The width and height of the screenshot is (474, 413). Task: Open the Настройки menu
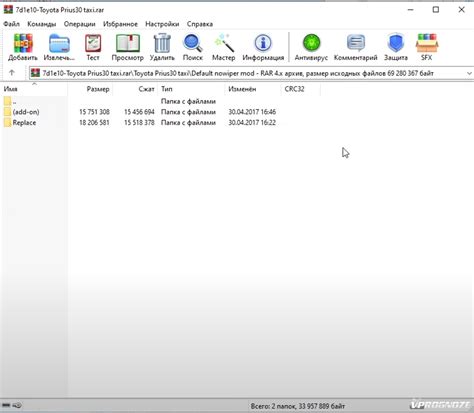162,24
